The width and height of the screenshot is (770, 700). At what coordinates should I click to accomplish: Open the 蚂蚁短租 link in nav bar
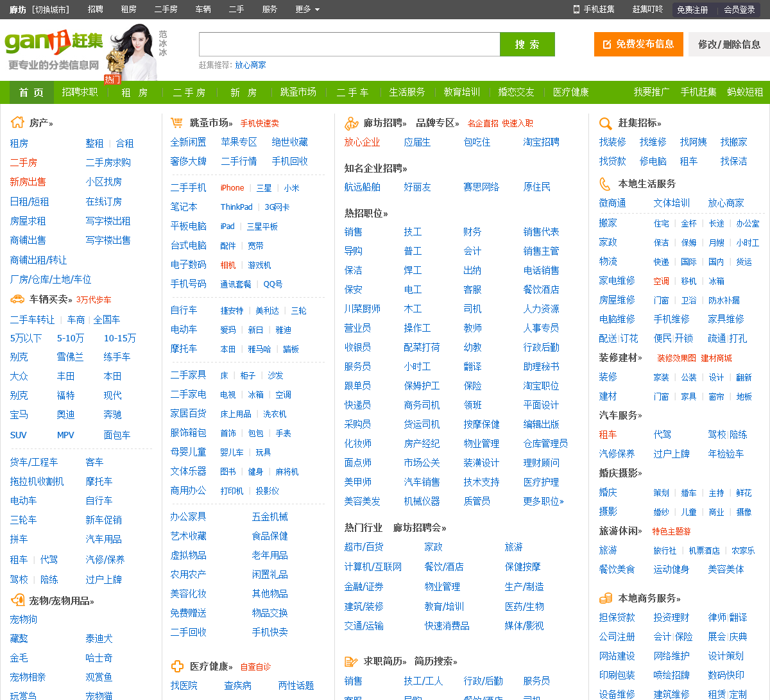point(745,92)
